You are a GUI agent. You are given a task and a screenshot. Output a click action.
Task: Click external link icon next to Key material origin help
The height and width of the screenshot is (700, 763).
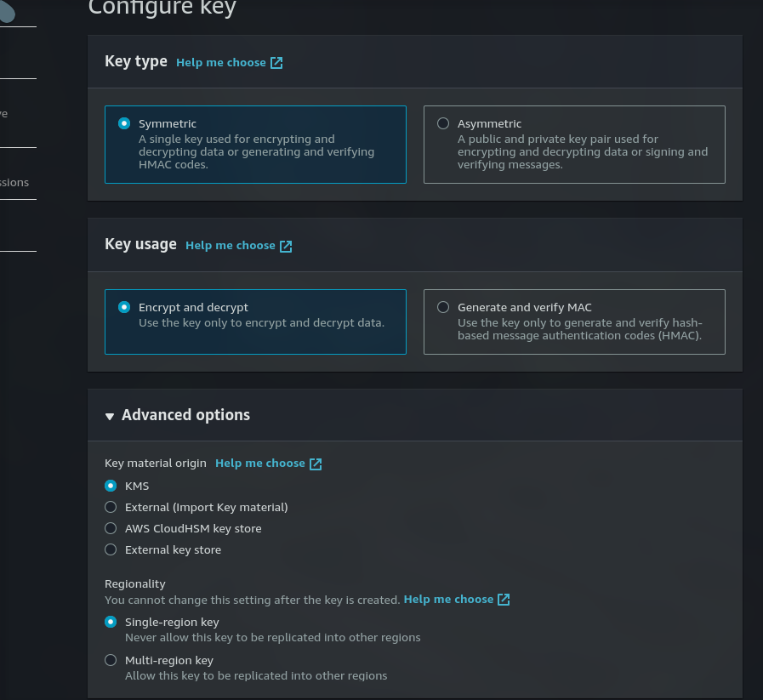[316, 464]
